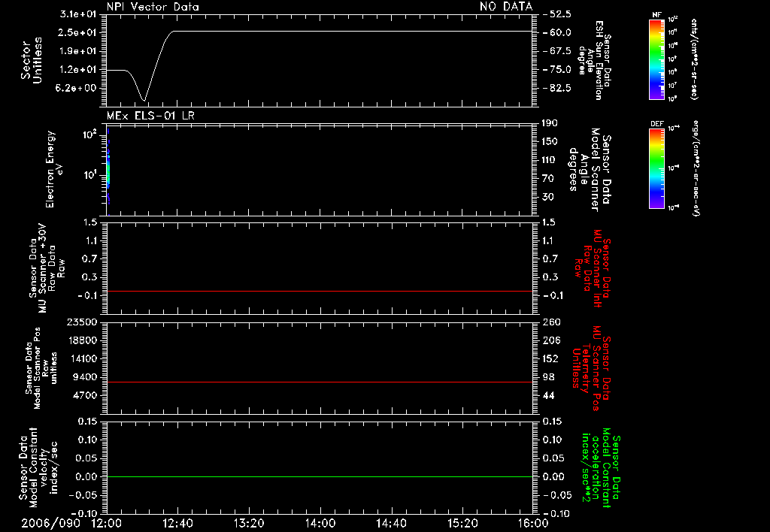The width and height of the screenshot is (770, 532).
Task: Click the 190 Scanner Angle tick label
Action: [550, 123]
